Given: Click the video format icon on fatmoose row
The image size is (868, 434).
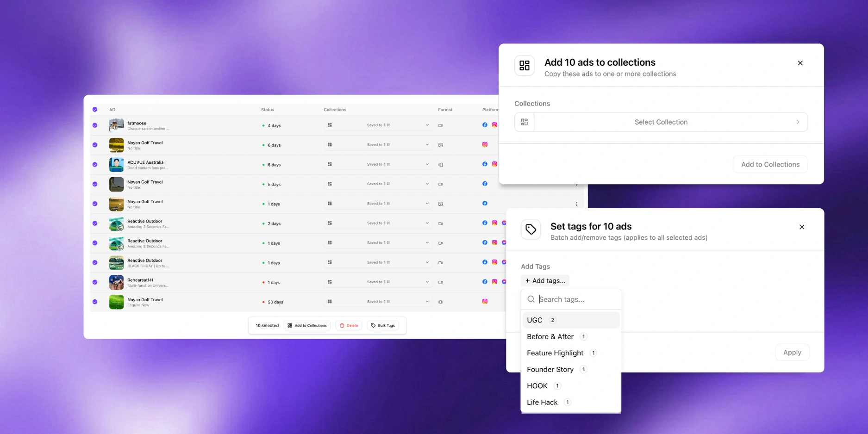Looking at the screenshot, I should coord(440,125).
